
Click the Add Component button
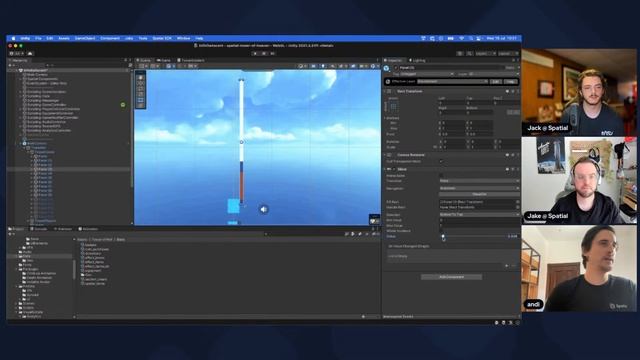(451, 277)
